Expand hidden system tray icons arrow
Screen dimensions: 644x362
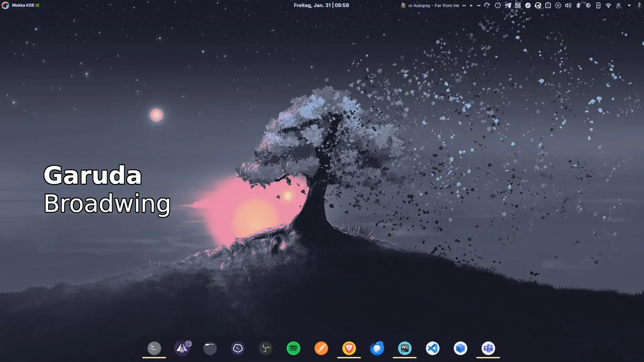(x=629, y=5)
